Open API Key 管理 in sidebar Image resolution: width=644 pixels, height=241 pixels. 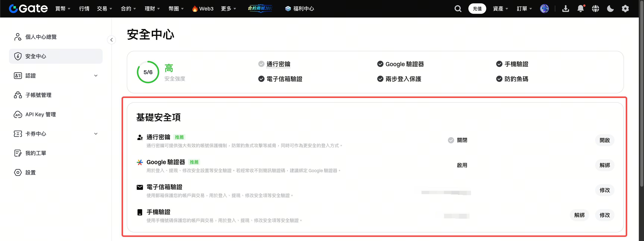click(40, 114)
